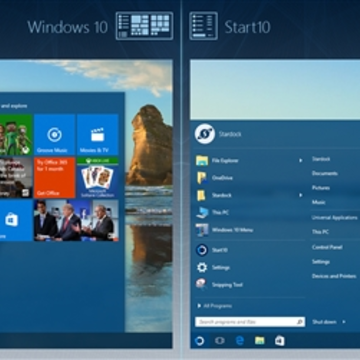Open Microsoft Edge from the taskbar
This screenshot has width=360, height=360.
coord(240,340)
